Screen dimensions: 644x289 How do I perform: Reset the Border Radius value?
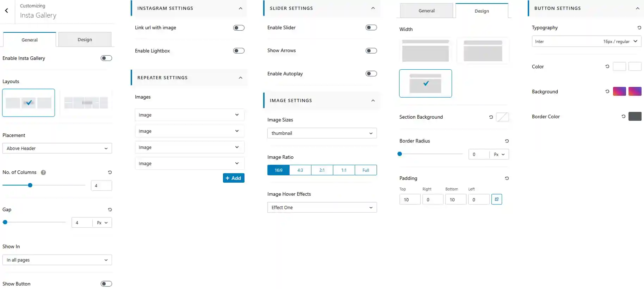coord(507,141)
